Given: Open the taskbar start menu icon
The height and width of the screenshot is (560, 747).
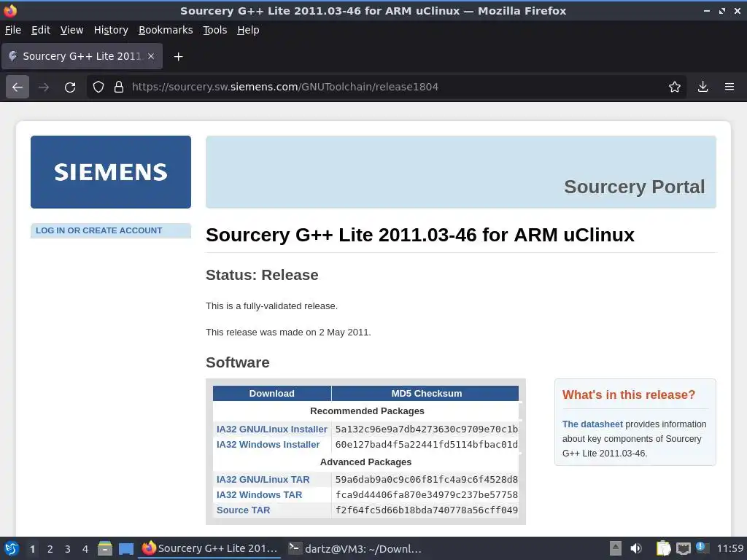Looking at the screenshot, I should (x=12, y=548).
